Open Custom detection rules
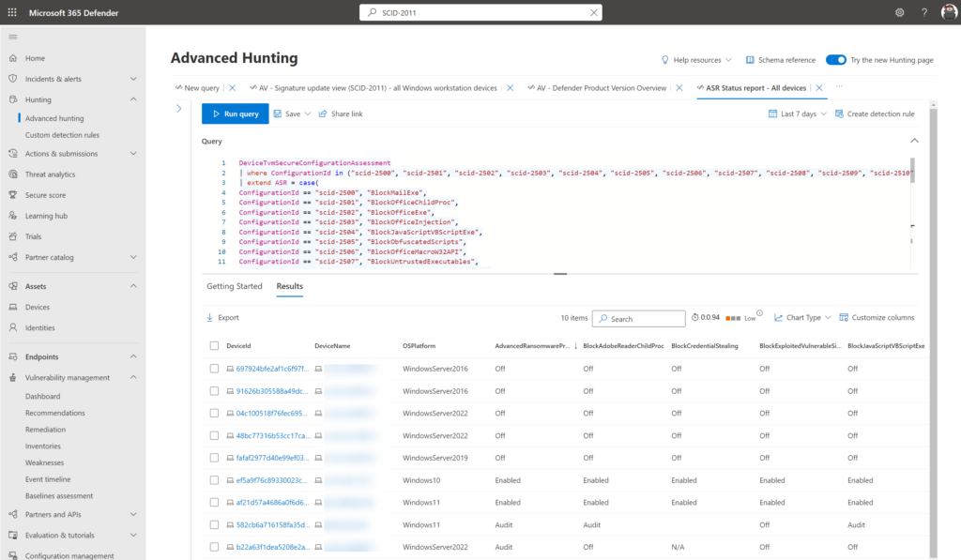The image size is (961, 560). (x=62, y=135)
